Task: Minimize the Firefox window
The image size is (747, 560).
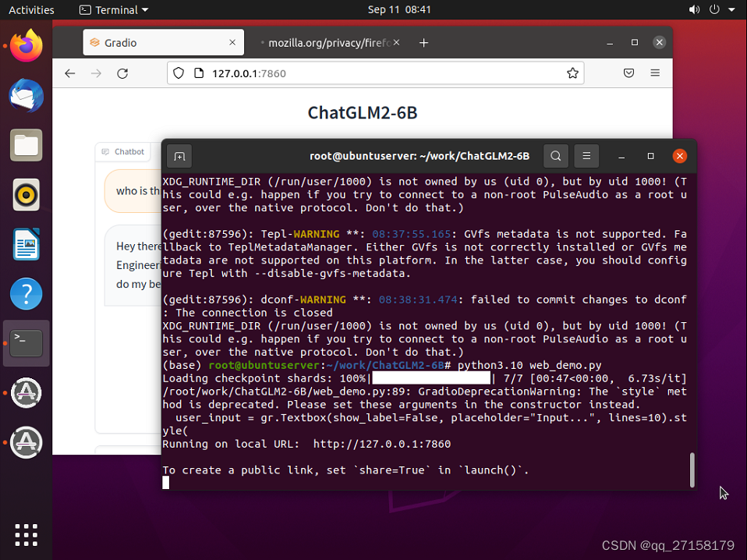Action: (x=610, y=42)
